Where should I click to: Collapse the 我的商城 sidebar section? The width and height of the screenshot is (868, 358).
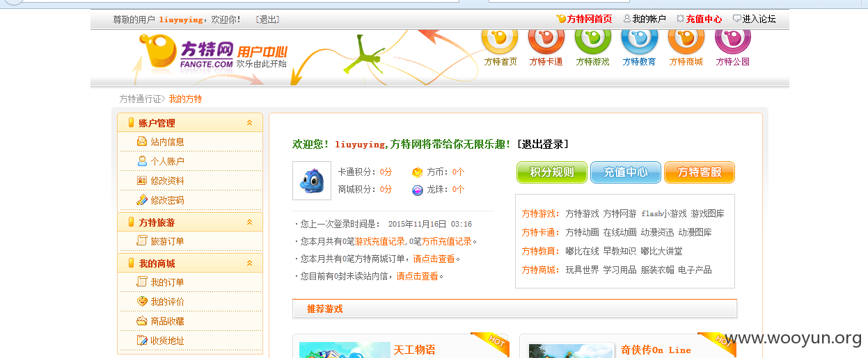pos(249,263)
